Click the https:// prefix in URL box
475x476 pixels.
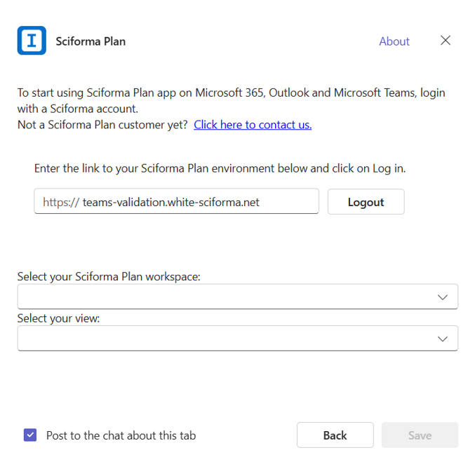[x=60, y=202]
